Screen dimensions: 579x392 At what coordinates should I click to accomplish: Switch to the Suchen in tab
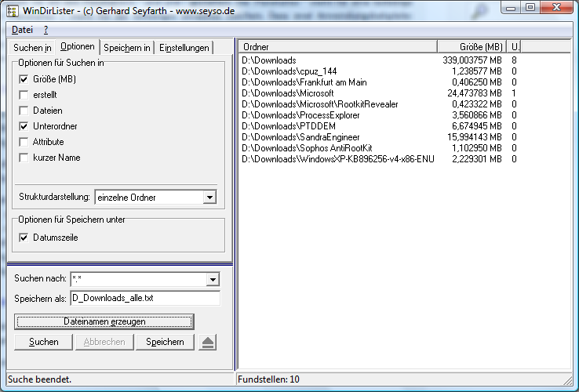coord(32,48)
